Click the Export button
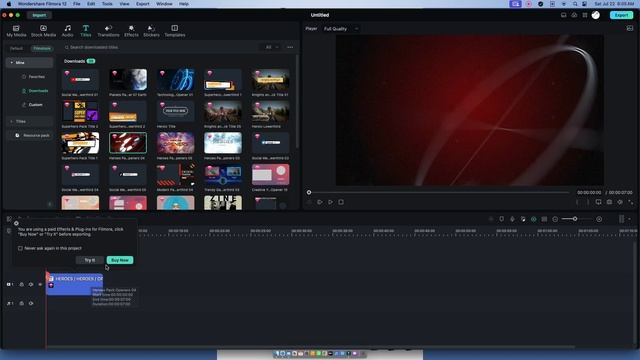 [621, 15]
